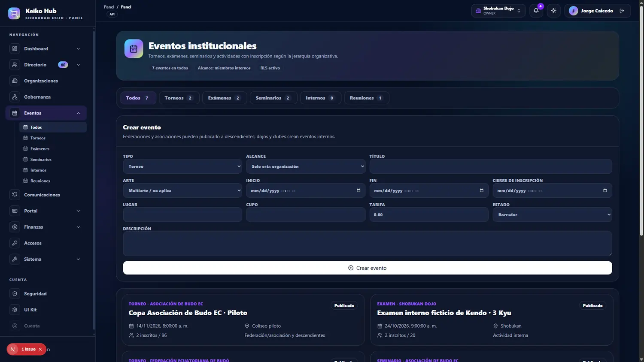Open Alcance dropdown Solo esta organización

click(x=306, y=166)
